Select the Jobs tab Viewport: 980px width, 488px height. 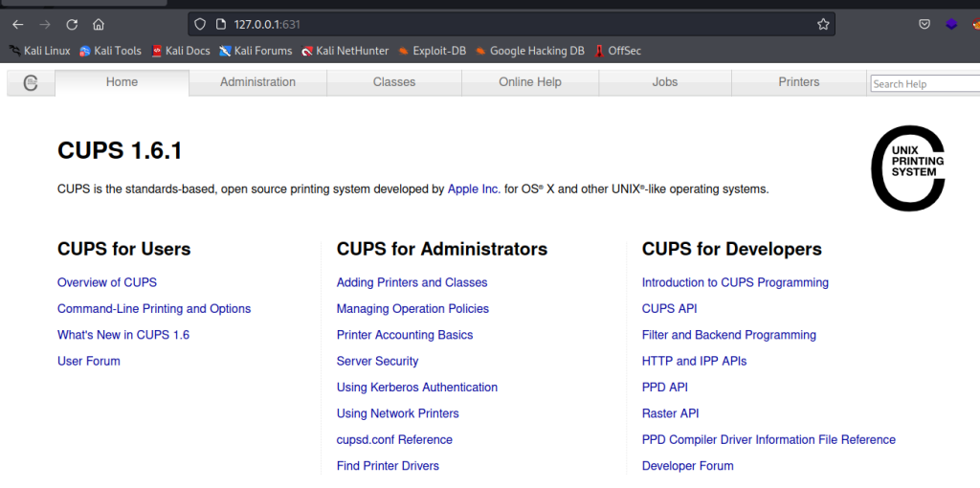click(x=664, y=82)
